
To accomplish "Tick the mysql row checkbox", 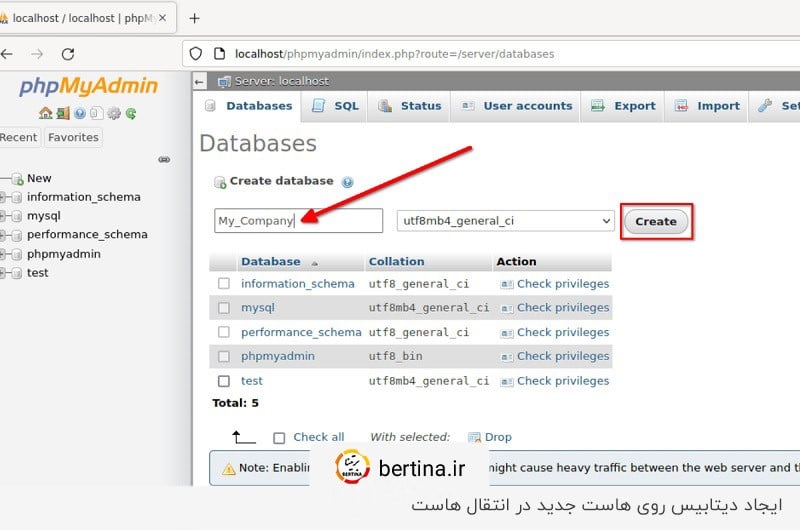I will 223,308.
